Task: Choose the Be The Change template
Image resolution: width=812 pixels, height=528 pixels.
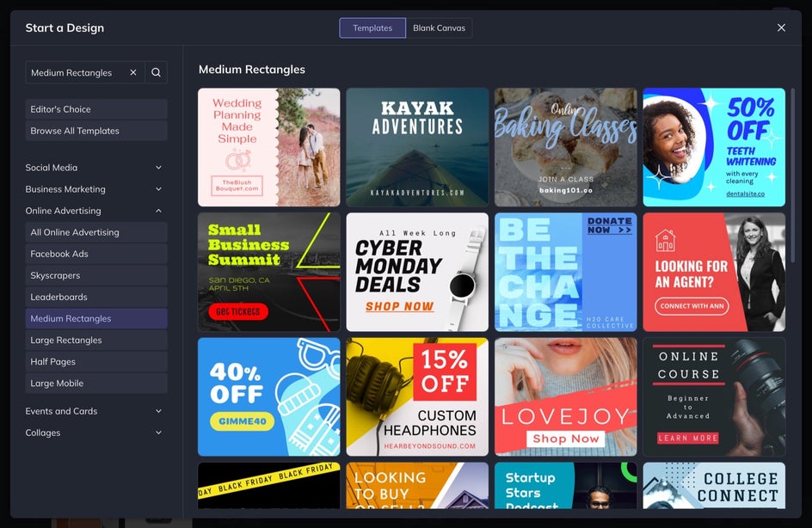Action: [565, 273]
